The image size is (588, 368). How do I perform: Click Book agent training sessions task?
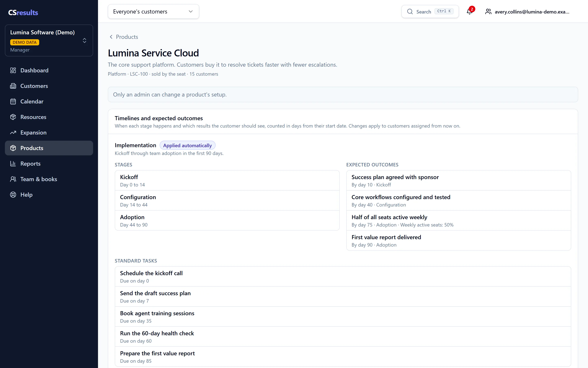343,317
